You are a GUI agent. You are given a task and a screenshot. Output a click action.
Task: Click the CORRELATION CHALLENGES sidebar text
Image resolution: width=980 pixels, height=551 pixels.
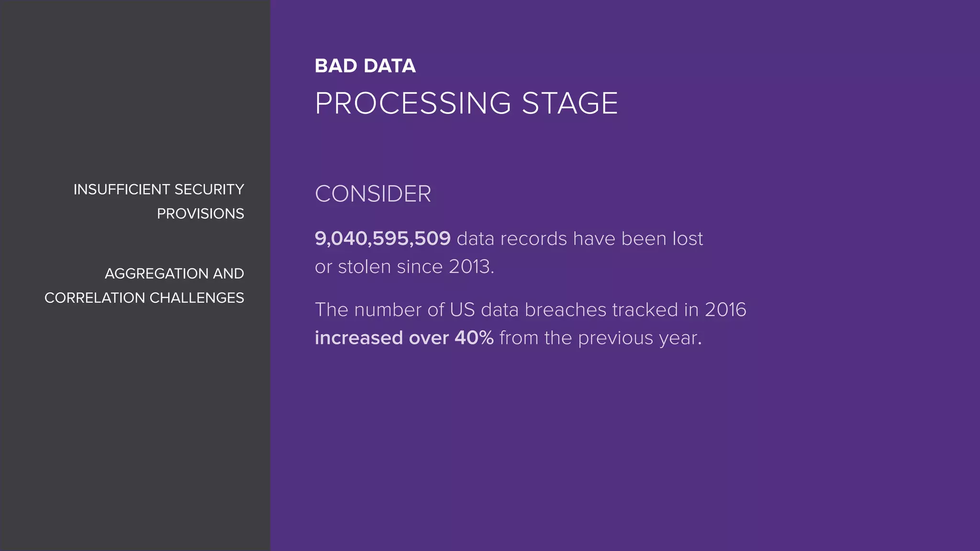coord(145,298)
